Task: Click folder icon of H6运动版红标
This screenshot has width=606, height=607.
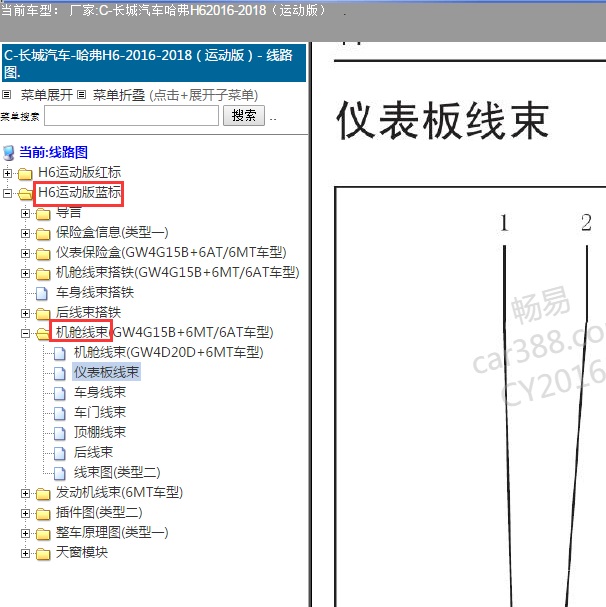Action: (25, 174)
